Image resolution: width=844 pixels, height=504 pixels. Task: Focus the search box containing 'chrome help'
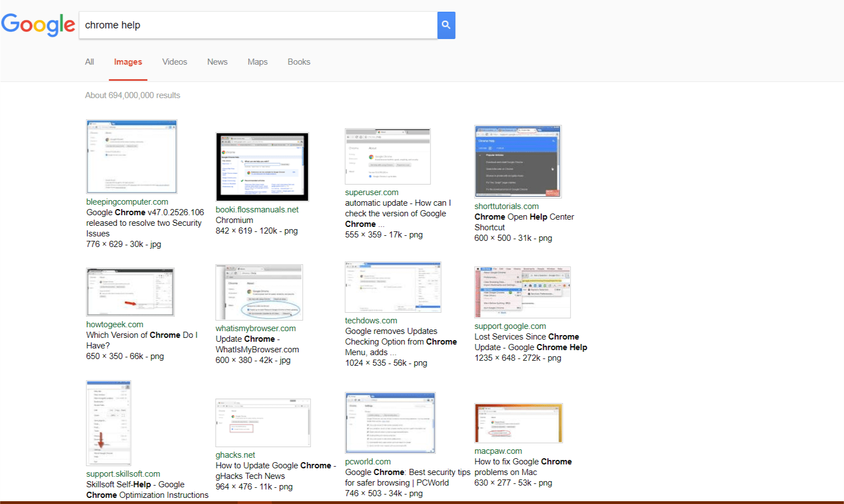(258, 25)
